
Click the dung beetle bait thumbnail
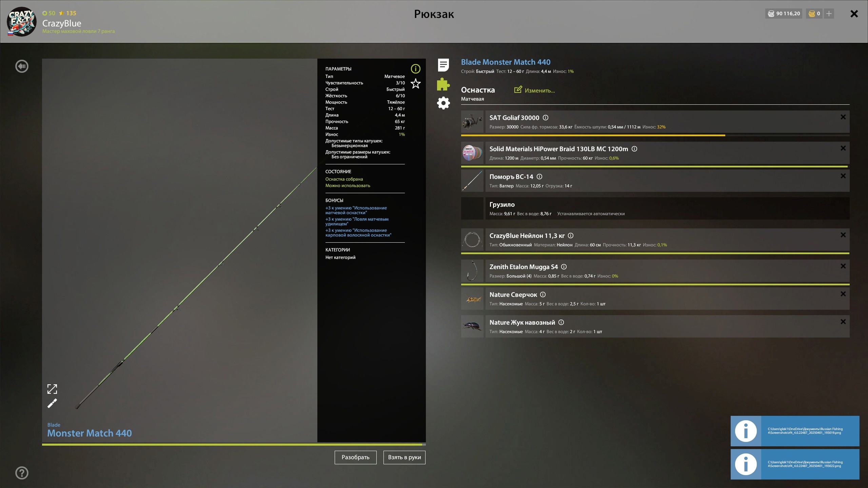click(472, 326)
